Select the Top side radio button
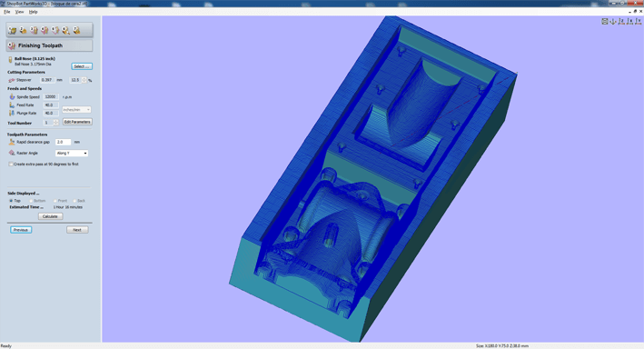644x349 pixels. click(11, 201)
